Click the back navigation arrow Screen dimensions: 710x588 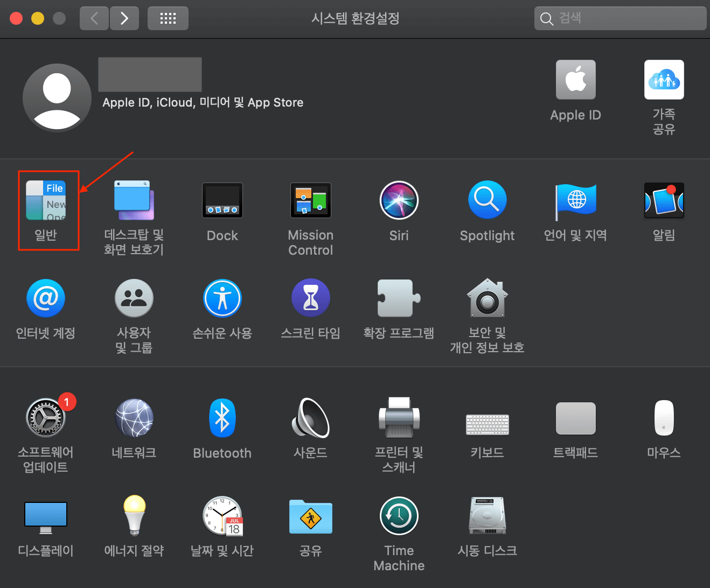(94, 18)
